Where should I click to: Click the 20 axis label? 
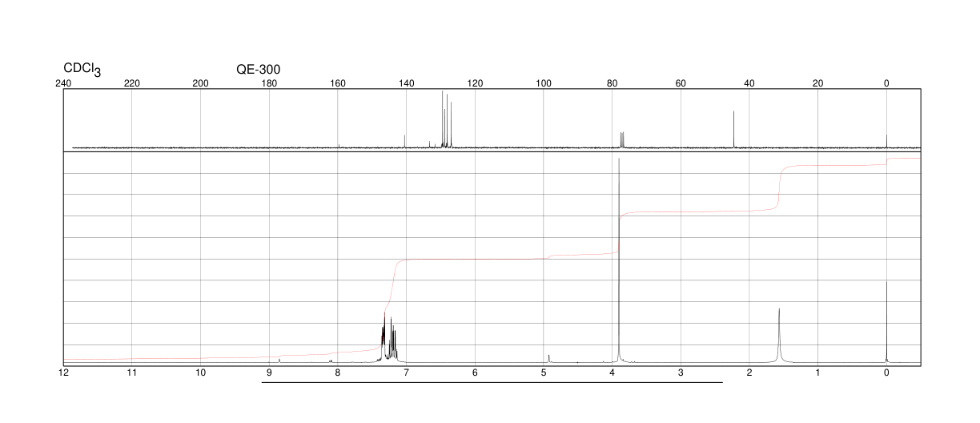point(817,83)
